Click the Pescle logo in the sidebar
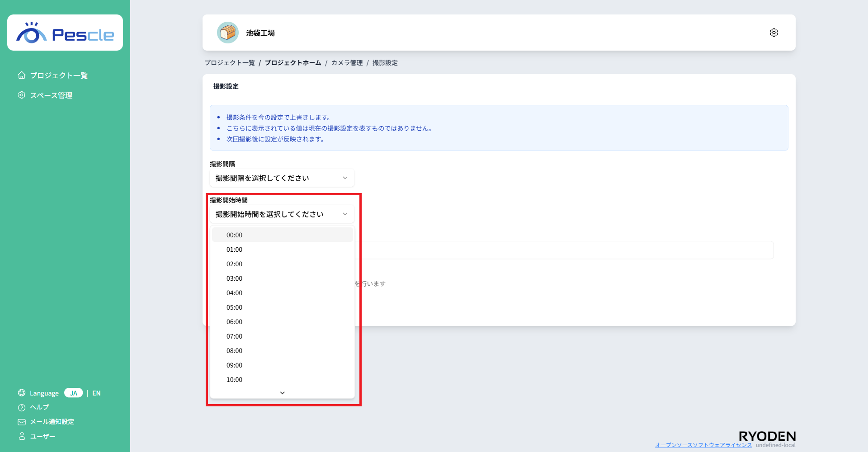 [65, 32]
